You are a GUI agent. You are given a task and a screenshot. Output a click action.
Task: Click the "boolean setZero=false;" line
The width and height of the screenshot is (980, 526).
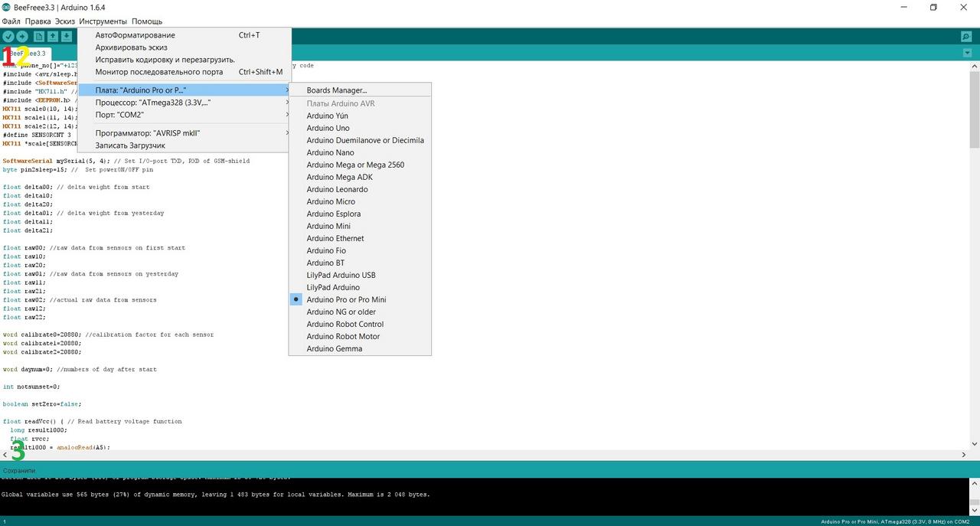pyautogui.click(x=42, y=403)
